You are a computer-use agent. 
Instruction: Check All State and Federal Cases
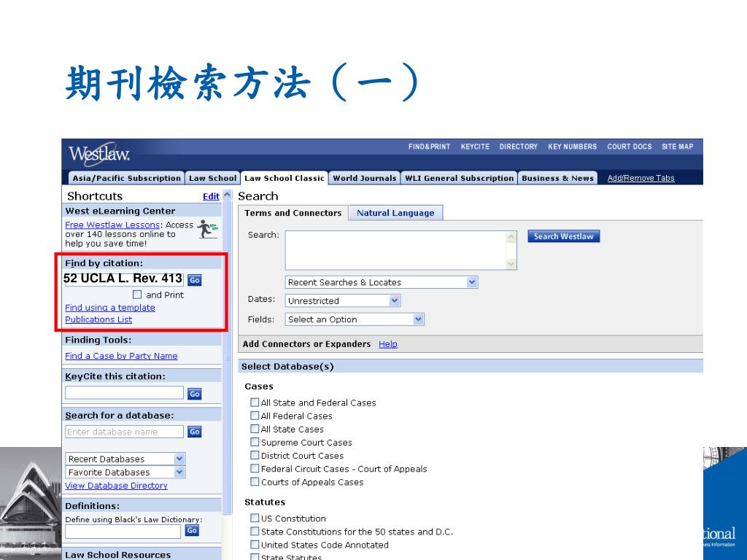(x=255, y=402)
